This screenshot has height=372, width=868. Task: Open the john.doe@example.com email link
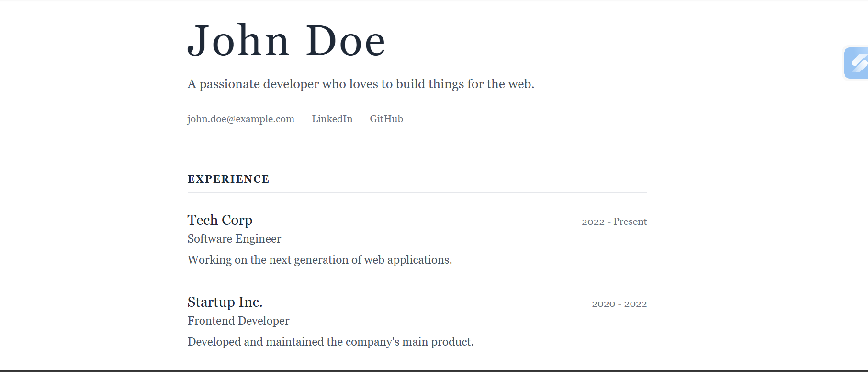[240, 119]
